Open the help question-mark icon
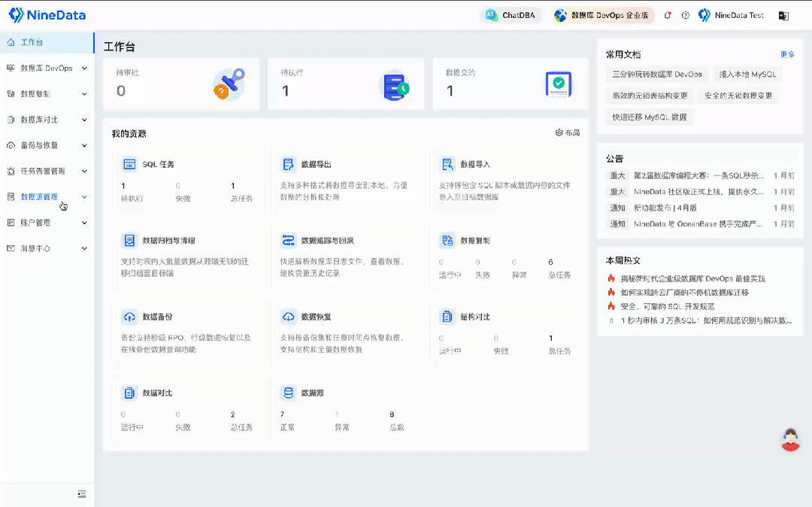The width and height of the screenshot is (812, 507). pyautogui.click(x=686, y=16)
